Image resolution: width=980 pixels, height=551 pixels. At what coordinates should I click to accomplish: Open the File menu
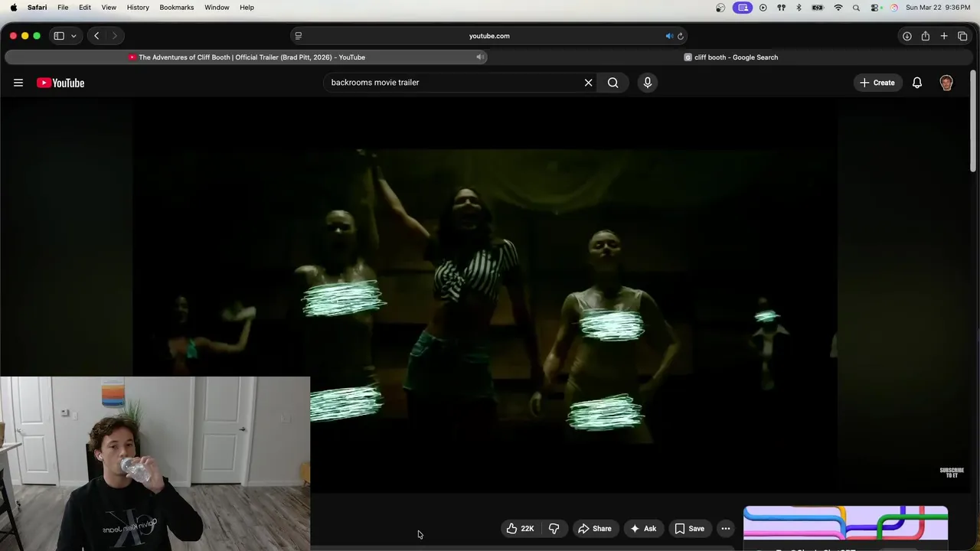tap(63, 8)
